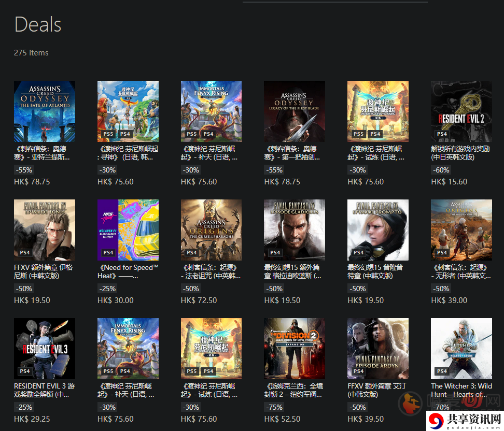Open the 《汤姆克兰西：全境封锁 2 – 纽约军阀 title

(x=293, y=390)
